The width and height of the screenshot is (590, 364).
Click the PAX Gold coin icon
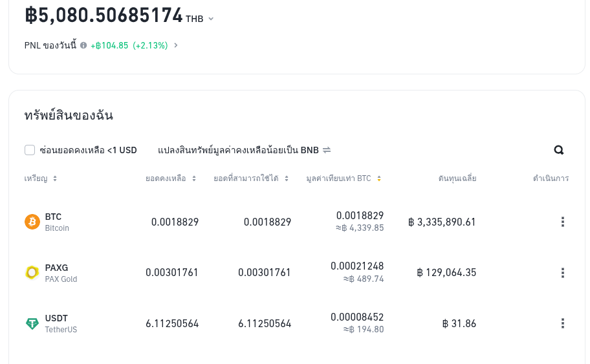(x=32, y=273)
